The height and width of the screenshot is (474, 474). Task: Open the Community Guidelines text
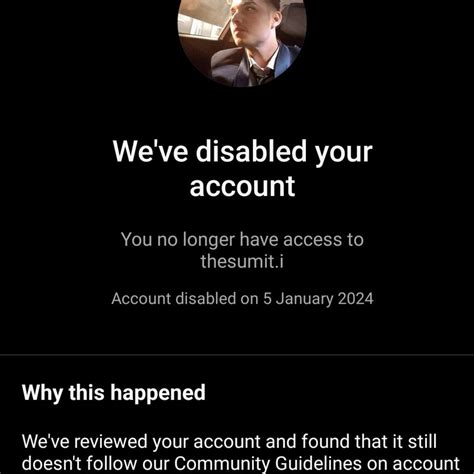click(268, 464)
